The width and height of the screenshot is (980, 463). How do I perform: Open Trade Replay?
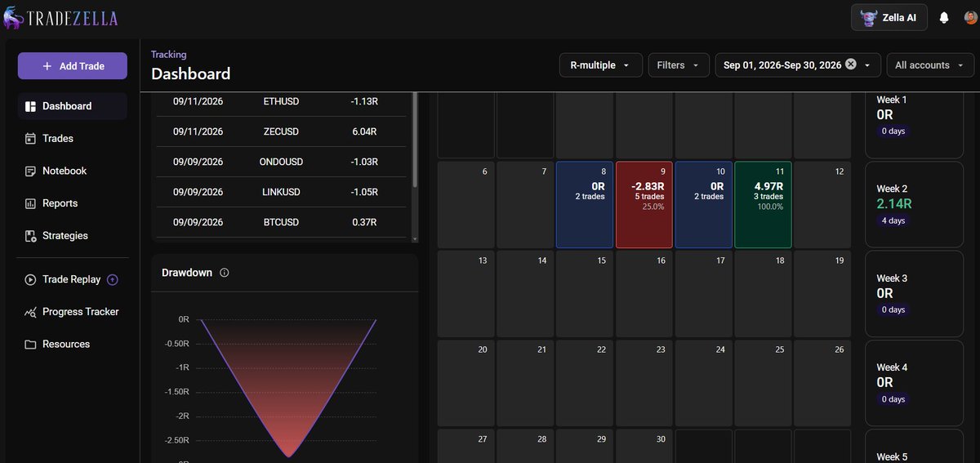(x=73, y=279)
